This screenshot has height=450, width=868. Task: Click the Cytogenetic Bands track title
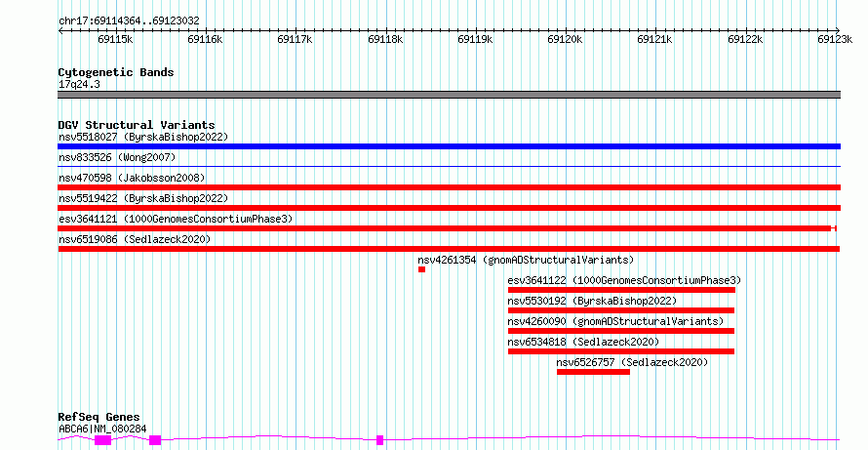tap(116, 72)
